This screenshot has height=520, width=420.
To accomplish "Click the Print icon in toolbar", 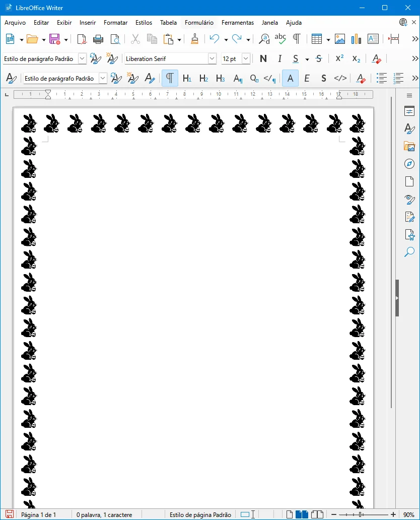I will tap(98, 39).
